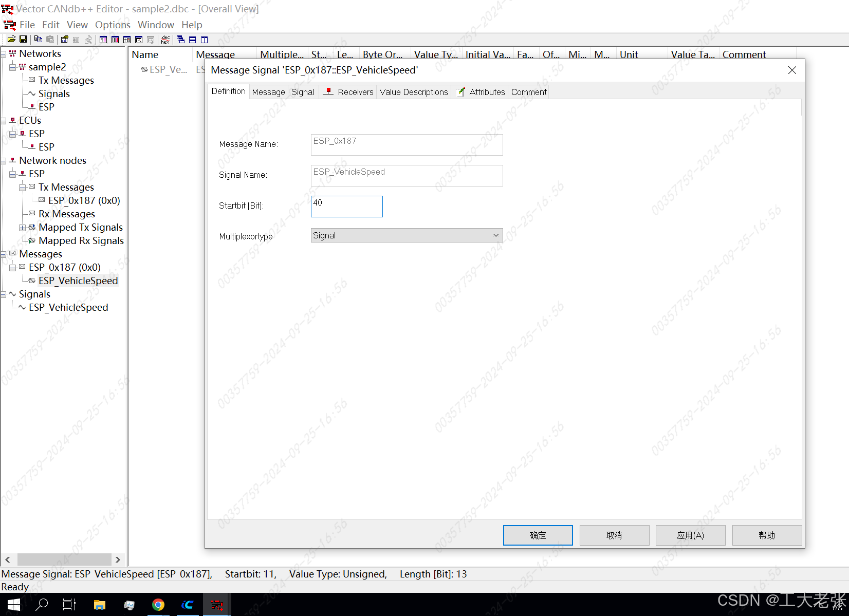Cascade windows using toolbar icon
The width and height of the screenshot is (849, 616).
click(x=180, y=40)
